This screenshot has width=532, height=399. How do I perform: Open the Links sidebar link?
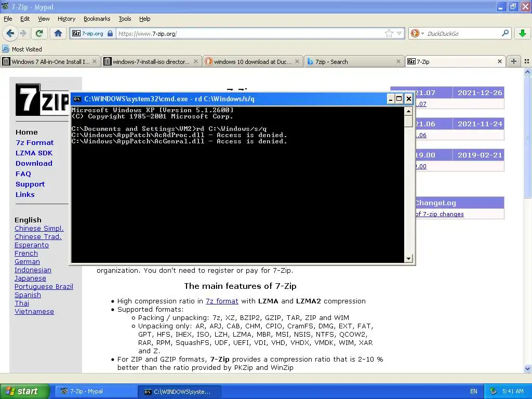pos(25,194)
